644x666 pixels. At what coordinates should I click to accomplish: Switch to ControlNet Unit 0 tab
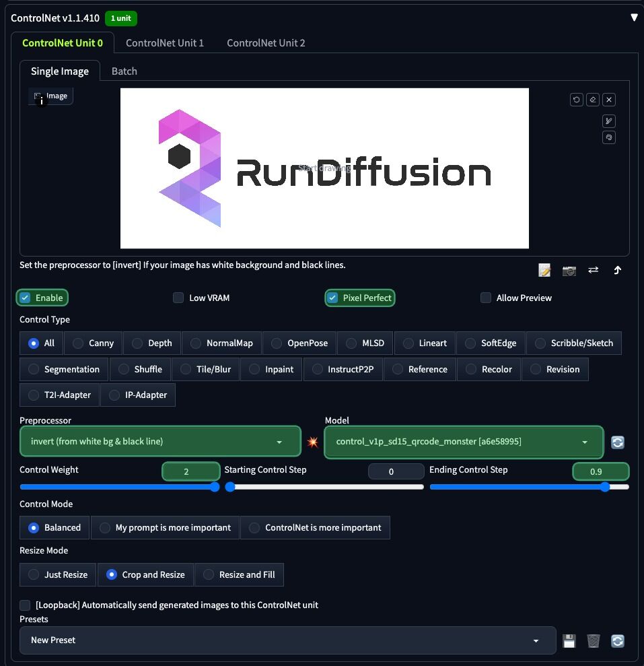pos(63,43)
